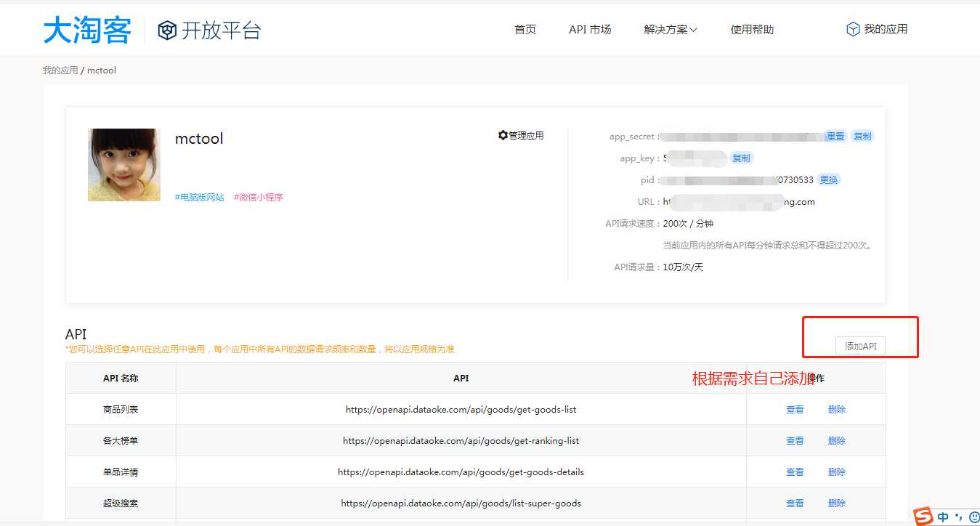Click the 我的应用 breadcrumb link
The image size is (980, 526).
click(x=60, y=70)
